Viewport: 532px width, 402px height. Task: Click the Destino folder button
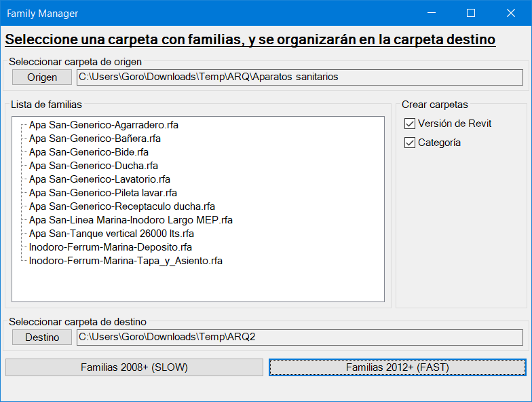[42, 337]
